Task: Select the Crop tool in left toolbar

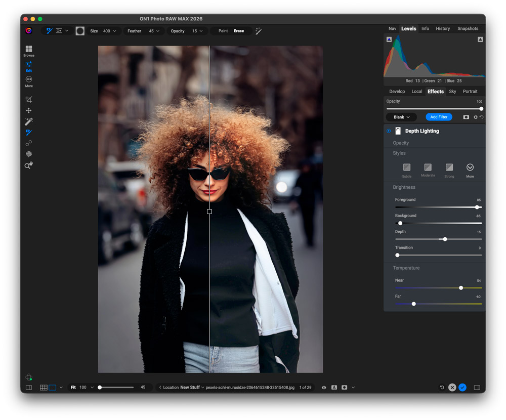Action: (x=29, y=100)
